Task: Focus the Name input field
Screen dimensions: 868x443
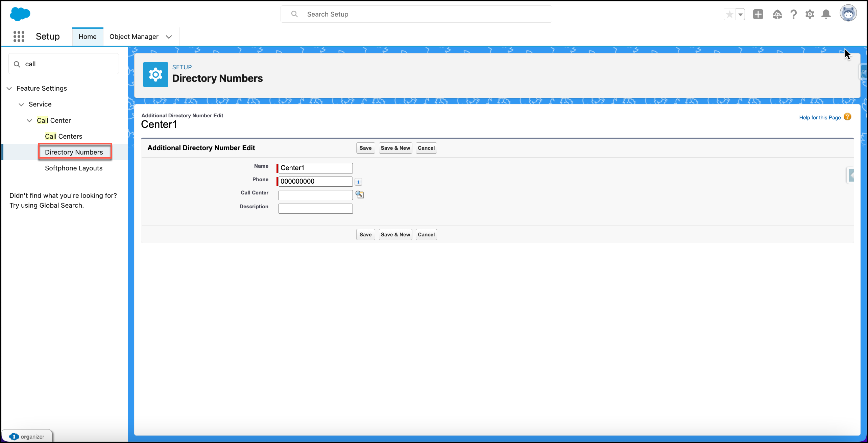Action: click(x=315, y=168)
